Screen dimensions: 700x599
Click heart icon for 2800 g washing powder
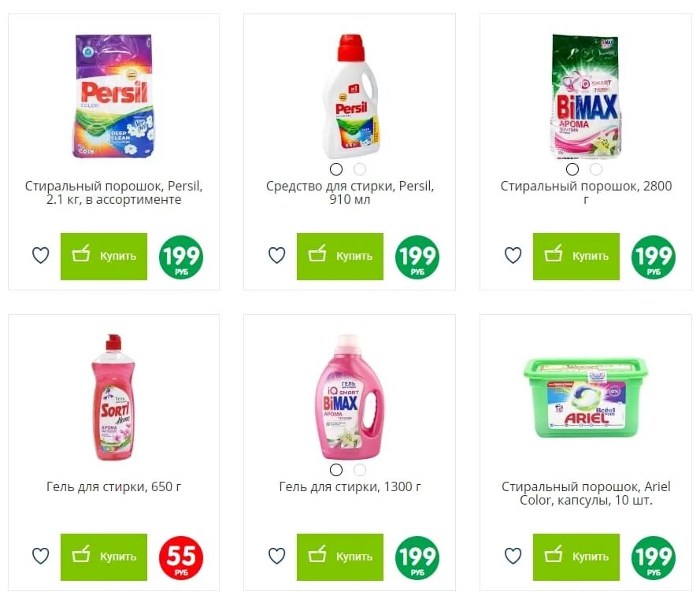click(513, 256)
